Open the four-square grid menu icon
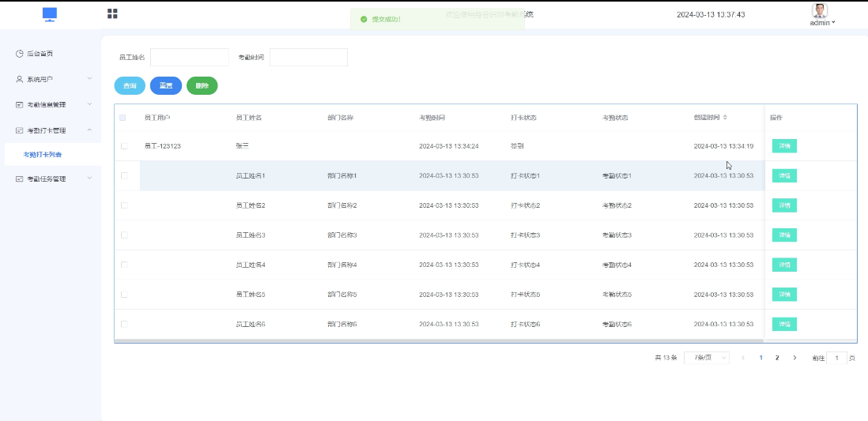Viewport: 868px width, 421px height. pos(112,14)
